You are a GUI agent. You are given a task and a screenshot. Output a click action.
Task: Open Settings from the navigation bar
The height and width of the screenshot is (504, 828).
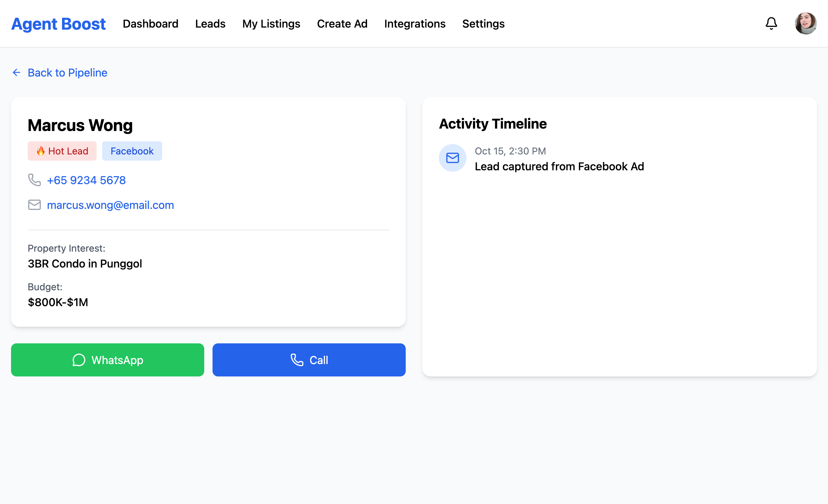pos(483,23)
